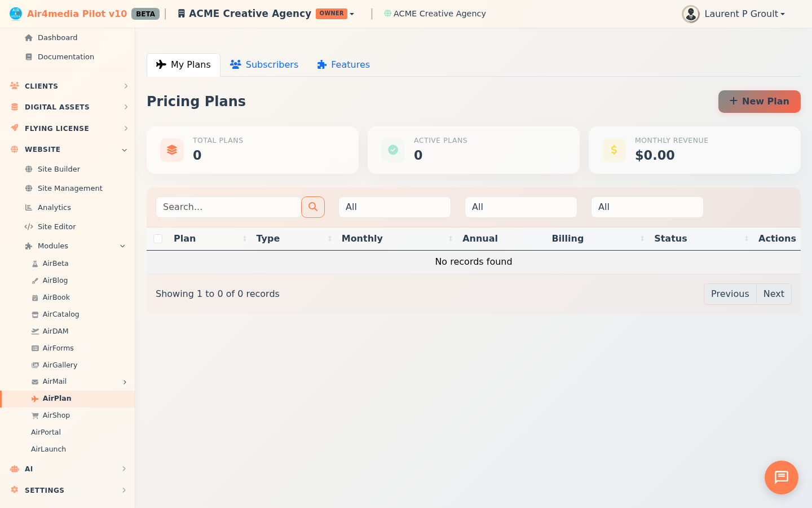Switch to the Subscribers tab
Image resolution: width=812 pixels, height=508 pixels.
(x=264, y=65)
